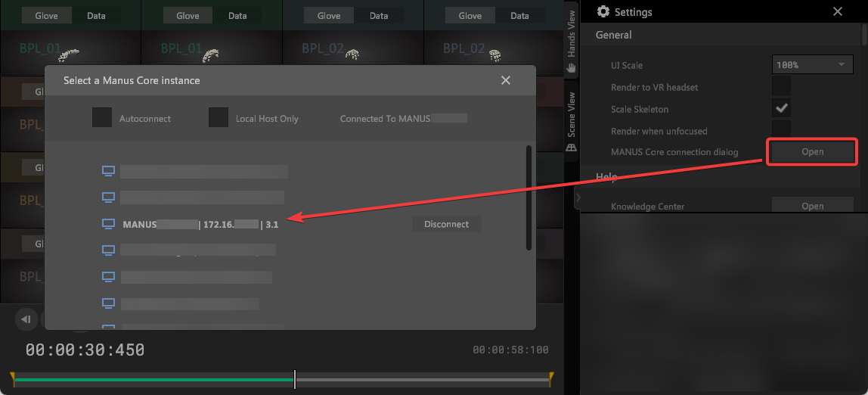Click the white playhead on the timeline
Screen dimensions: 868x395
295,379
